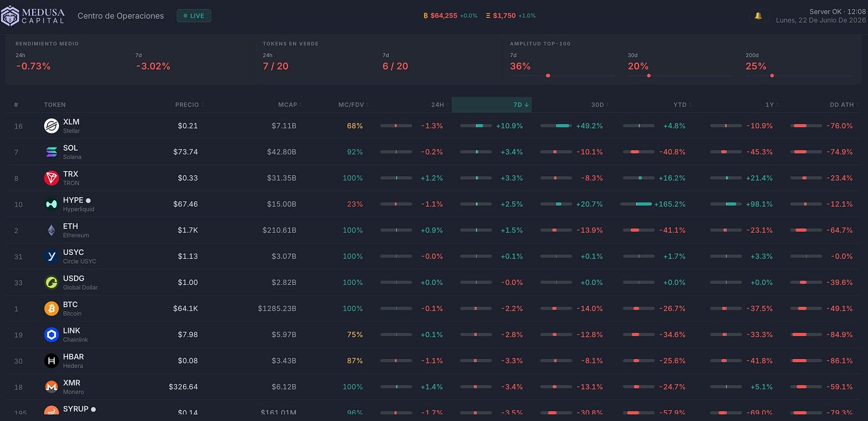Click the Bitcoin symbol in header ticker

click(426, 16)
